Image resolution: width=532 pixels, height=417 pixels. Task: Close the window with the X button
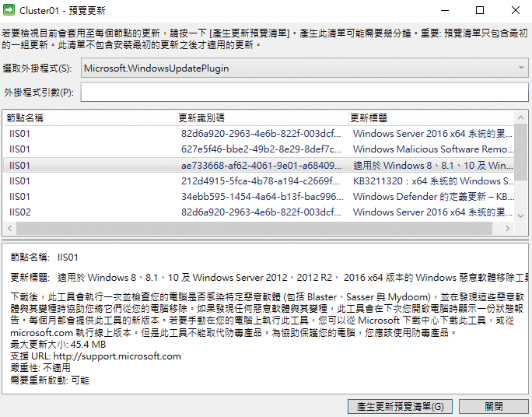[516, 11]
